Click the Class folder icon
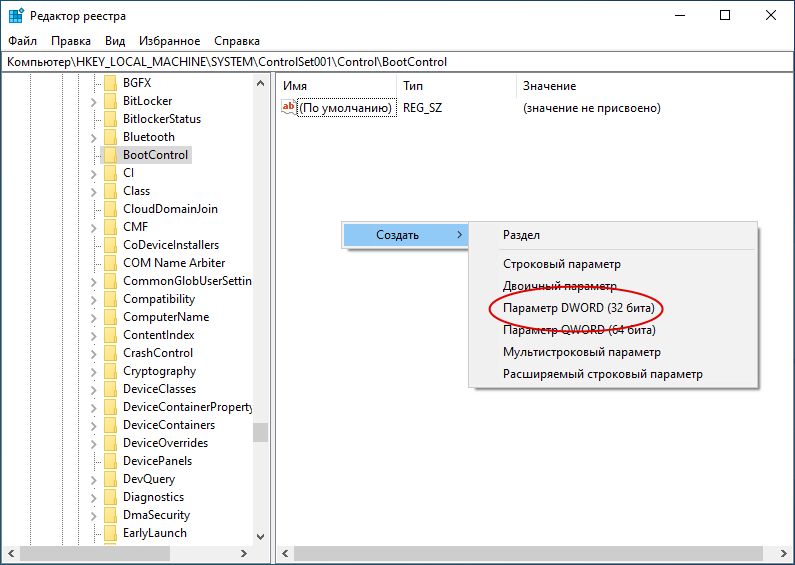This screenshot has width=795, height=565. [110, 191]
